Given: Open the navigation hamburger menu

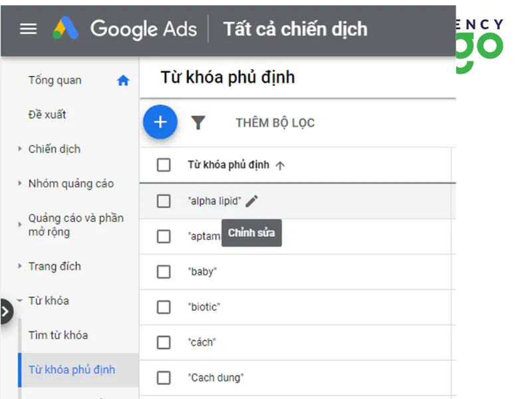Looking at the screenshot, I should [x=27, y=29].
